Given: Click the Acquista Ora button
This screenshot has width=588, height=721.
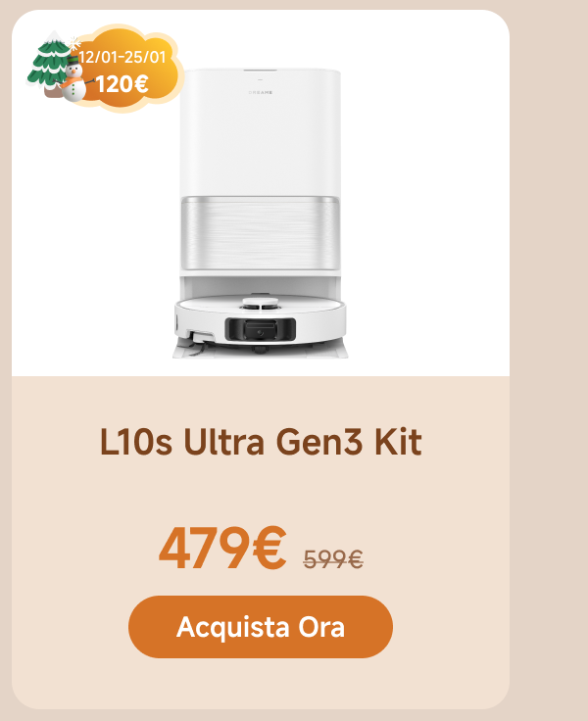Looking at the screenshot, I should (261, 627).
